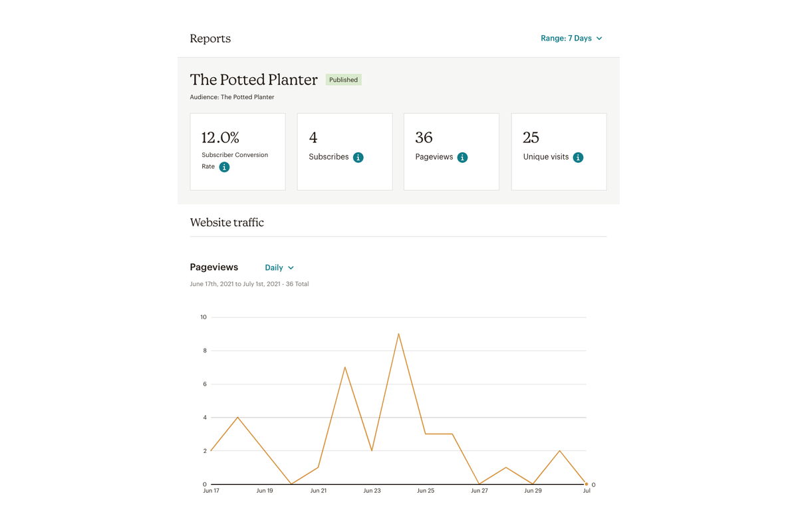Click the Jun 21 axis label

(319, 491)
